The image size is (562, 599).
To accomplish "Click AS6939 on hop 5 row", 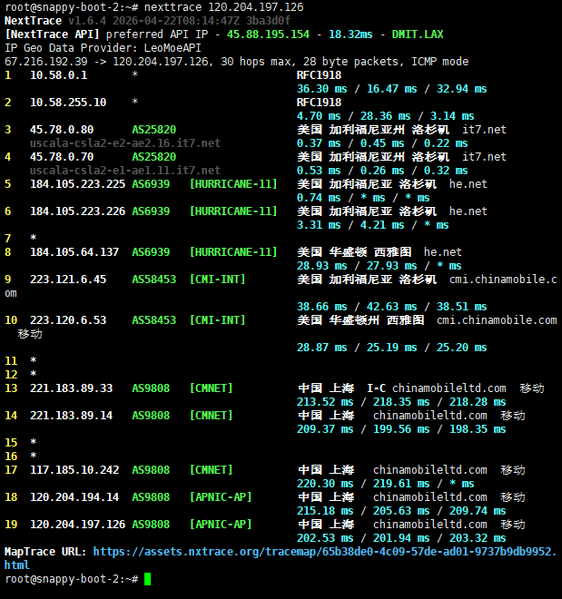I will point(151,184).
